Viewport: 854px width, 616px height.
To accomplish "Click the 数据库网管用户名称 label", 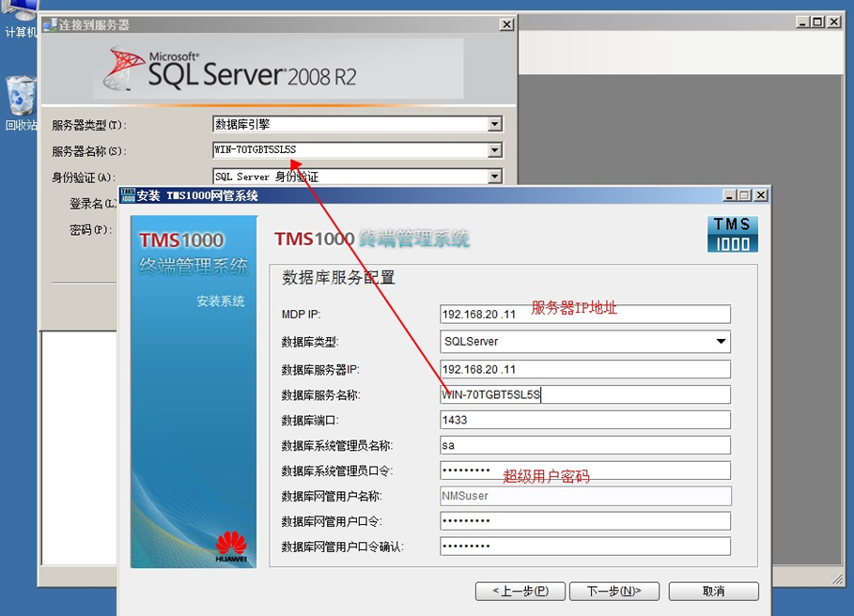I will pyautogui.click(x=332, y=497).
